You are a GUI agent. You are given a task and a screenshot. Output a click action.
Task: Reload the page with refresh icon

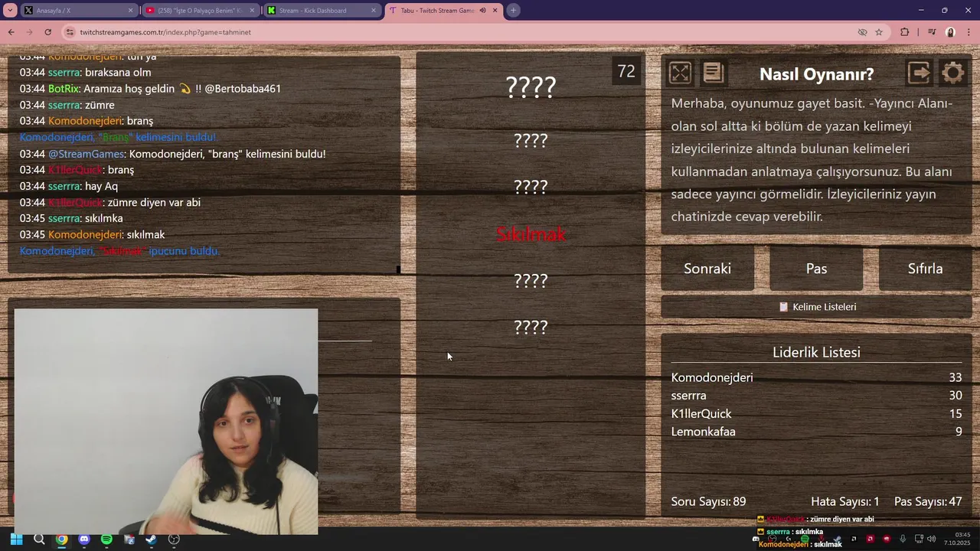(47, 32)
